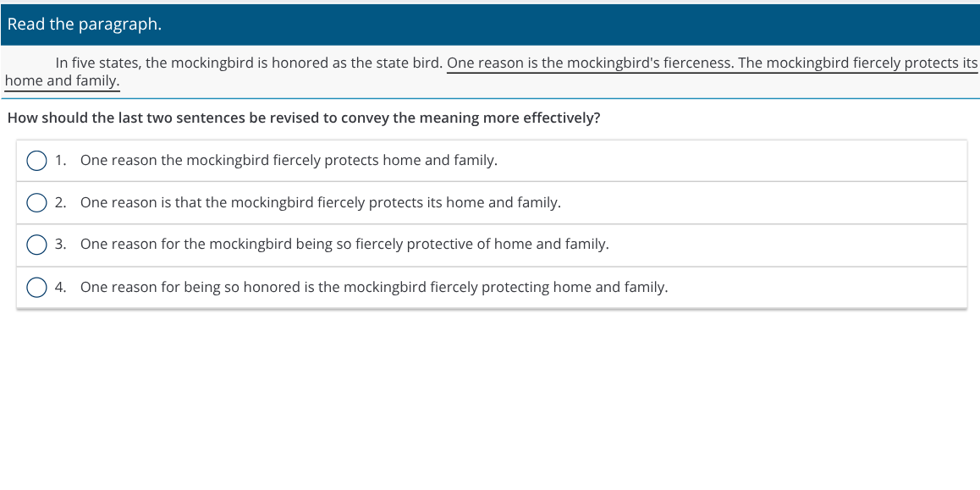The image size is (980, 490).
Task: Click the number '4.' beside fourth answer
Action: pyautogui.click(x=61, y=288)
